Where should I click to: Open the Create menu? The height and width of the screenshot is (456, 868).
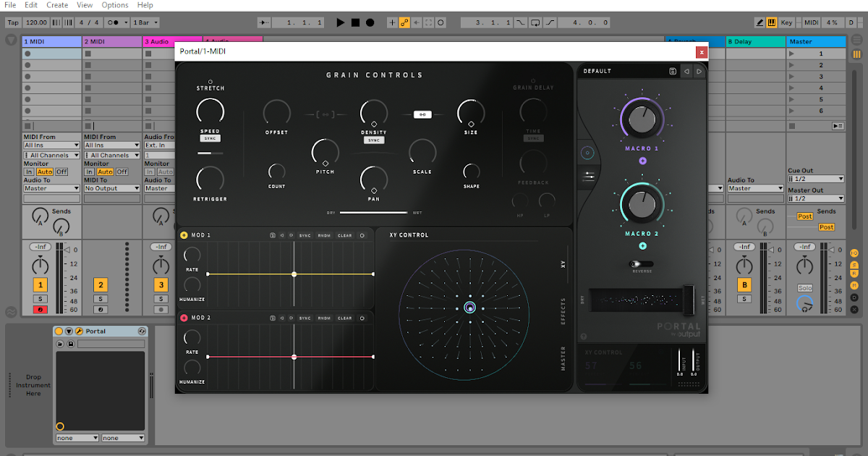57,5
